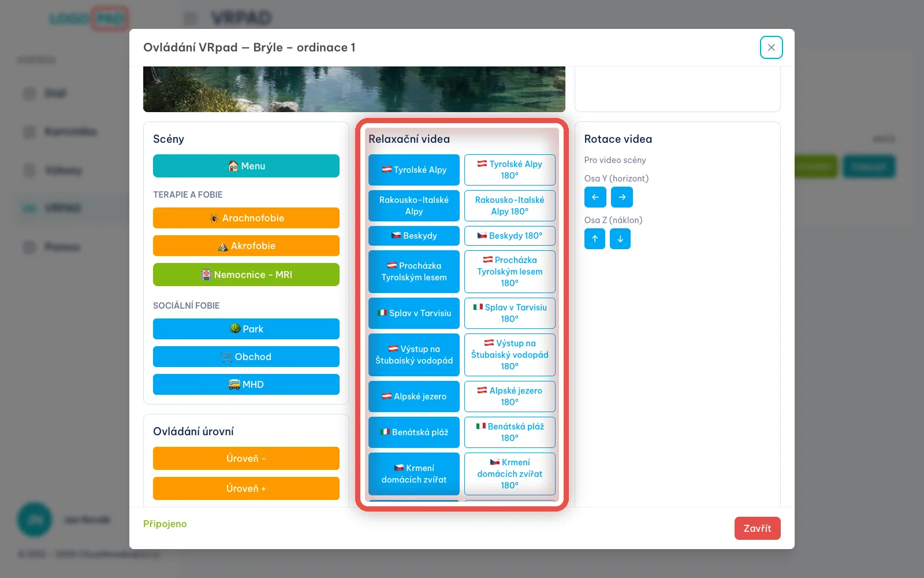Play the Benátská pláž 180° video

coord(510,432)
